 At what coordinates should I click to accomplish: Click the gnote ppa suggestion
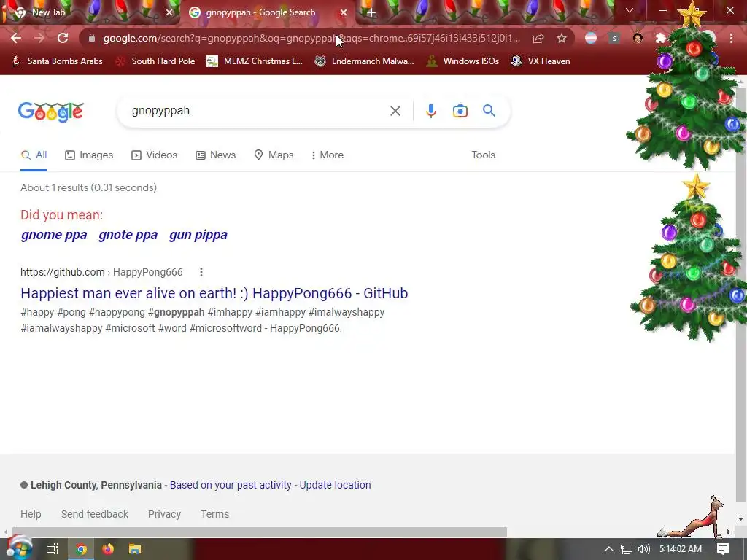coord(128,235)
